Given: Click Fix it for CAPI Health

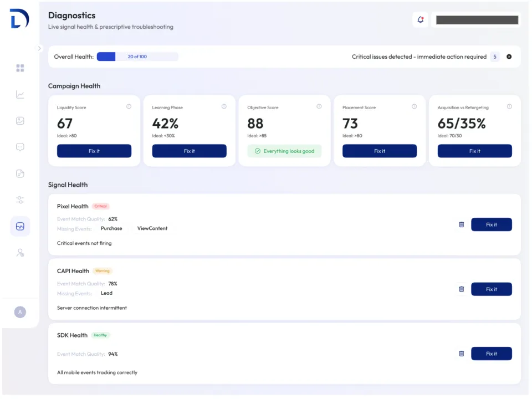Looking at the screenshot, I should point(492,289).
